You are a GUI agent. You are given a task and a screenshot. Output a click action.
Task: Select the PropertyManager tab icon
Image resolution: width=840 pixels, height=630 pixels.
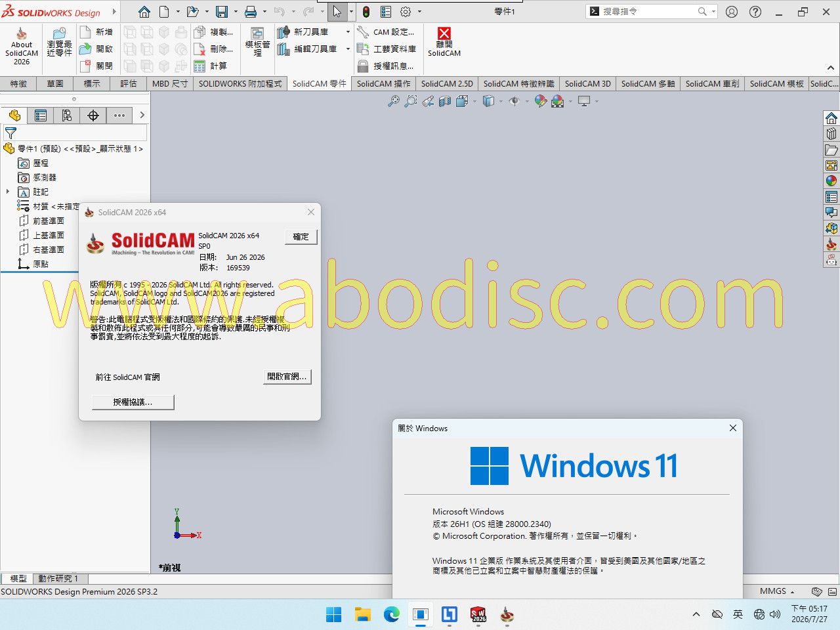click(x=41, y=115)
